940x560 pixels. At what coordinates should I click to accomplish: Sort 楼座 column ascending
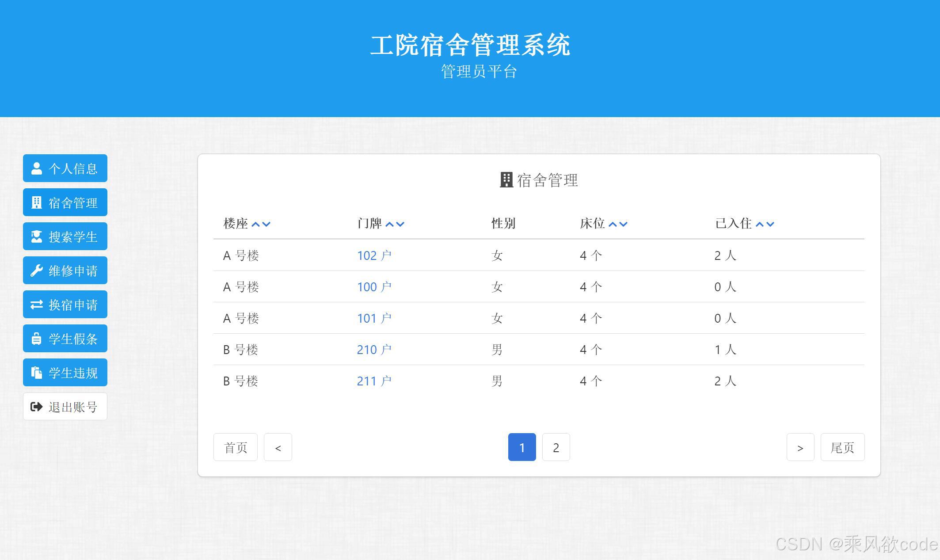[x=256, y=224]
